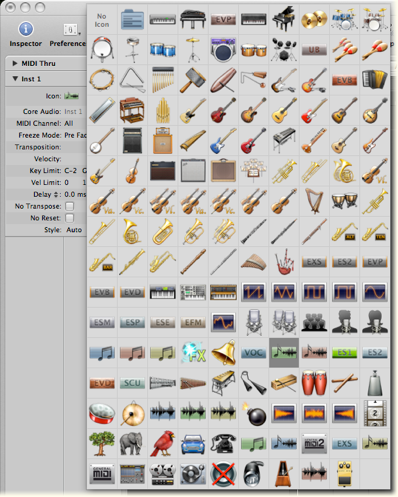
Task: Open the Inspector panel button
Action: (x=26, y=34)
